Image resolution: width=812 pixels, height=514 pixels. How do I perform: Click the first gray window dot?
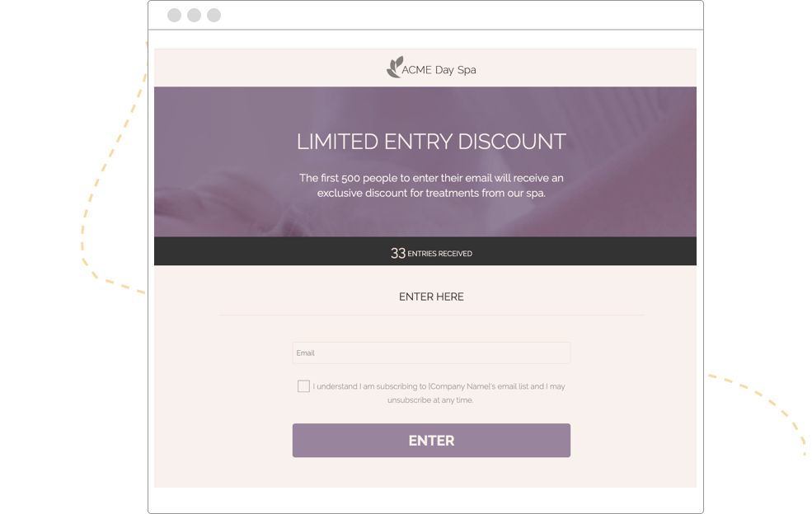175,16
